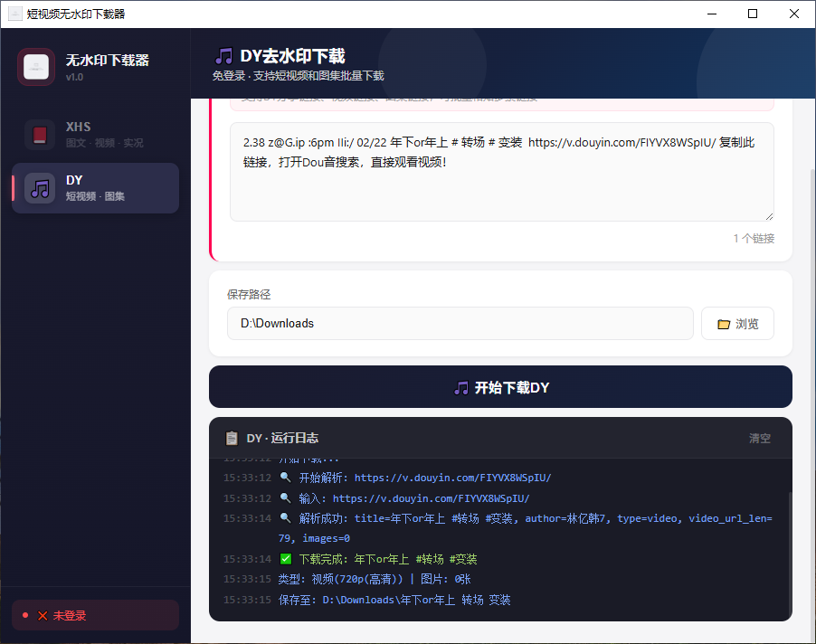Click the save path field D:\Downloads
The width and height of the screenshot is (816, 644).
460,324
